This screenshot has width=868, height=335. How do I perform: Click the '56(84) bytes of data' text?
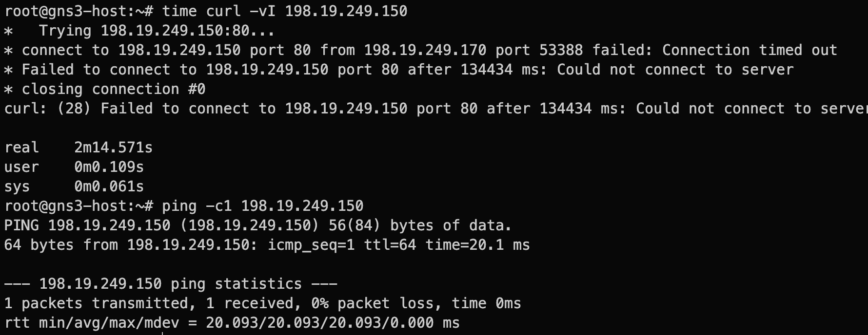pos(451,225)
